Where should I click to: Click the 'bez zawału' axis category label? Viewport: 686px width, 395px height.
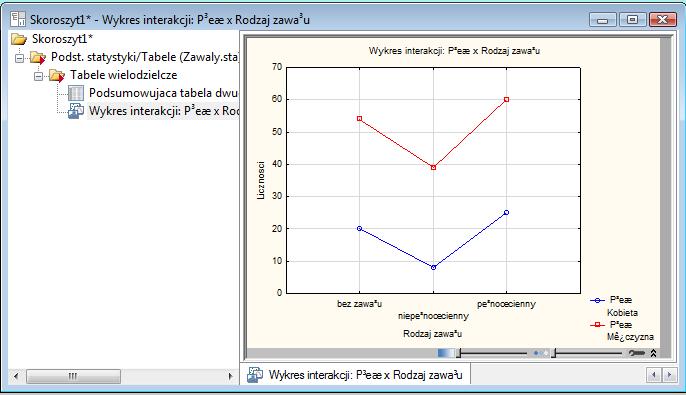[x=360, y=304]
